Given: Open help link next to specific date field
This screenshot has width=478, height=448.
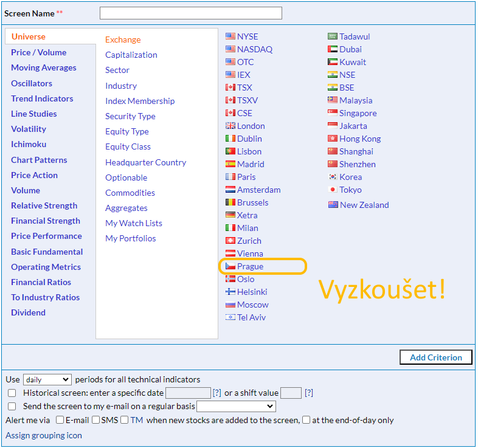Looking at the screenshot, I should click(217, 393).
